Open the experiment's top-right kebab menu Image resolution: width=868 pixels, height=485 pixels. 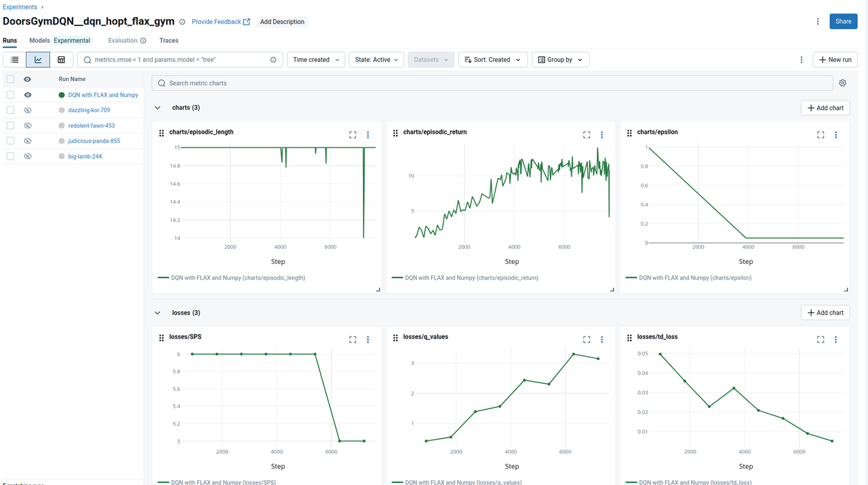click(x=817, y=22)
